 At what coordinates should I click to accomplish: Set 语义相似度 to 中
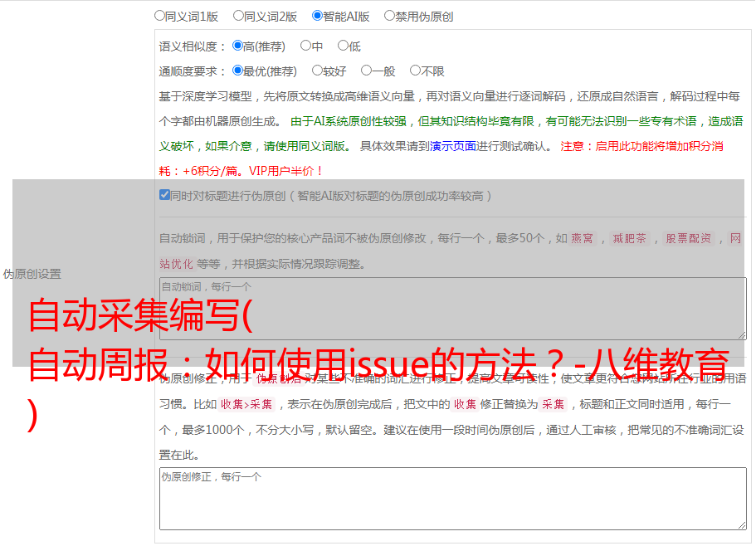pyautogui.click(x=305, y=46)
